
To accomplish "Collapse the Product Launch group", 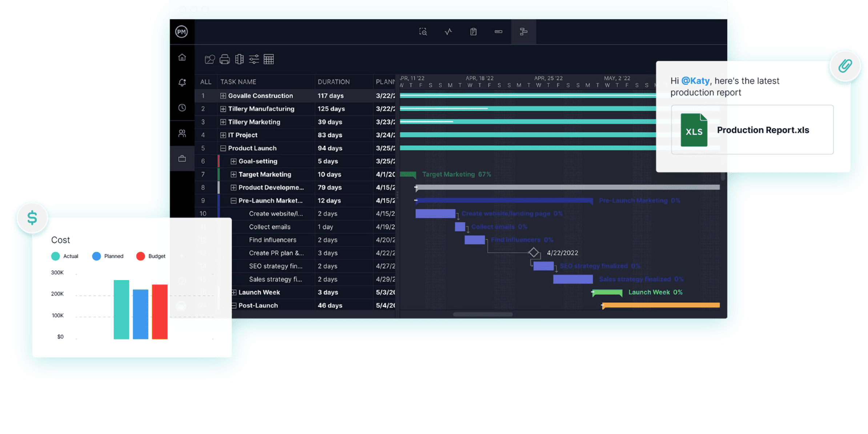I will click(x=223, y=148).
